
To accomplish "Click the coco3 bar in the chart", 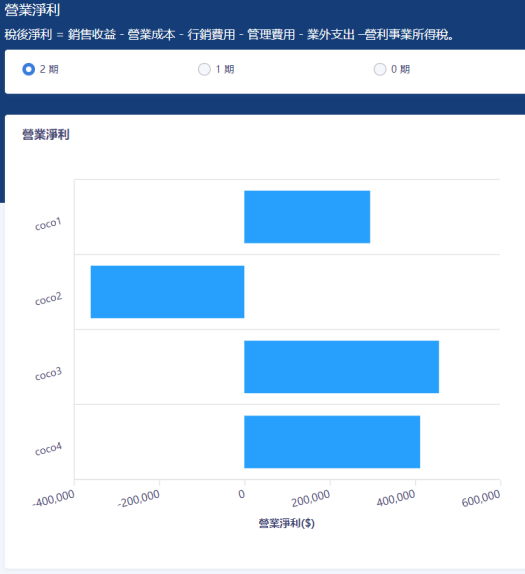I will (x=342, y=367).
